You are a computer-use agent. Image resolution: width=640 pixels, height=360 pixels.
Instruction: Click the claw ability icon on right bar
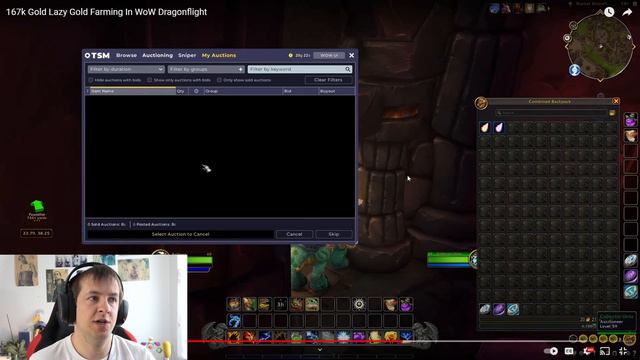pos(631,136)
